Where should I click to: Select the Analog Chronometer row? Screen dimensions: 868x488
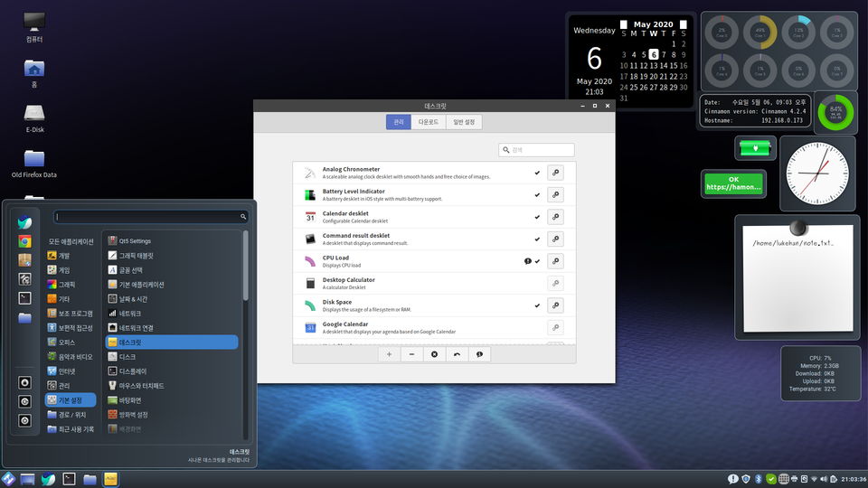(x=435, y=173)
